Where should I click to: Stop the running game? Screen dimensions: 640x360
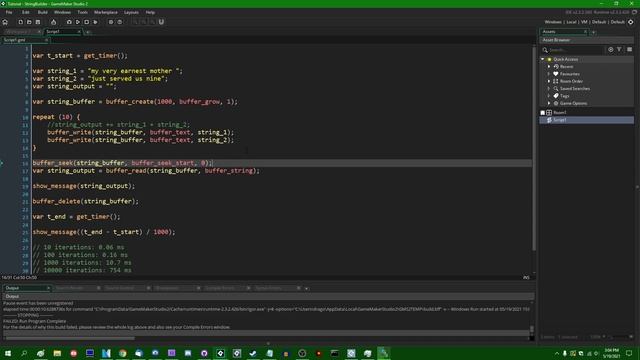click(87, 22)
